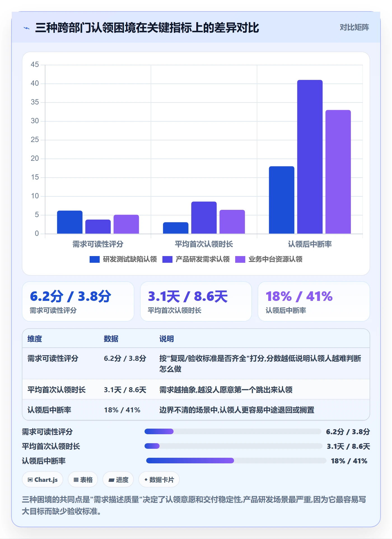The width and height of the screenshot is (392, 539).
Task: Click the 认领后中断率 cell in the table
Action: [x=49, y=410]
